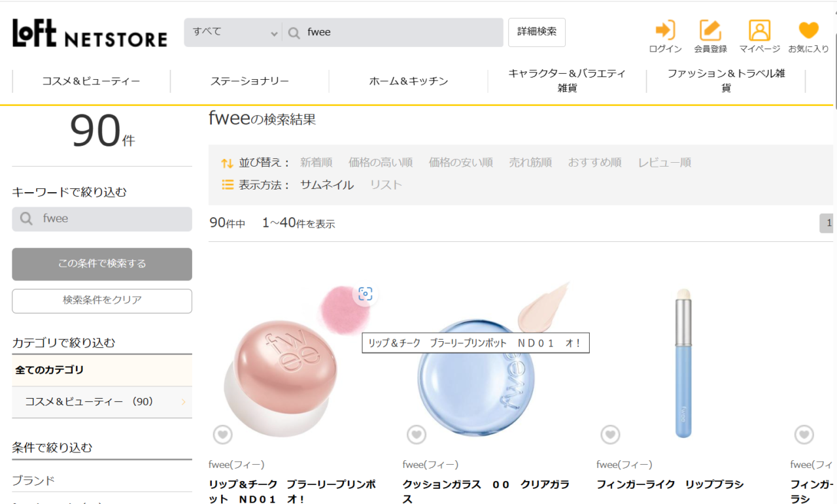Click fwee(フィー) brand above リップ＆チーク

click(x=237, y=465)
